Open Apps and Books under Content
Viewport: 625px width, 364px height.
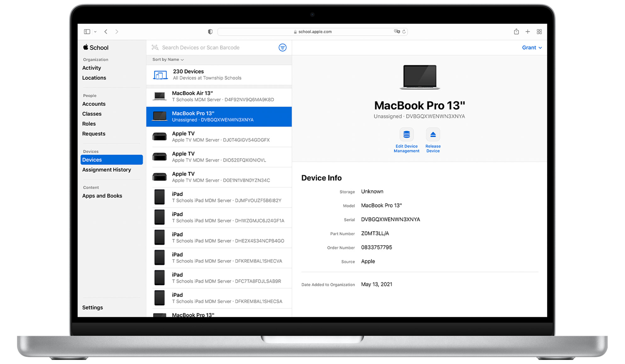(x=102, y=196)
